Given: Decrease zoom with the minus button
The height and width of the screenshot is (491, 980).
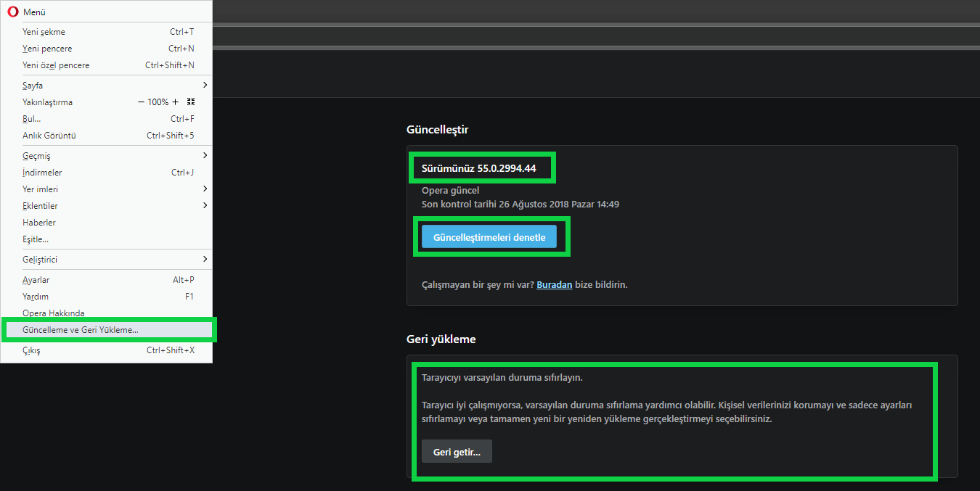Looking at the screenshot, I should pyautogui.click(x=141, y=102).
